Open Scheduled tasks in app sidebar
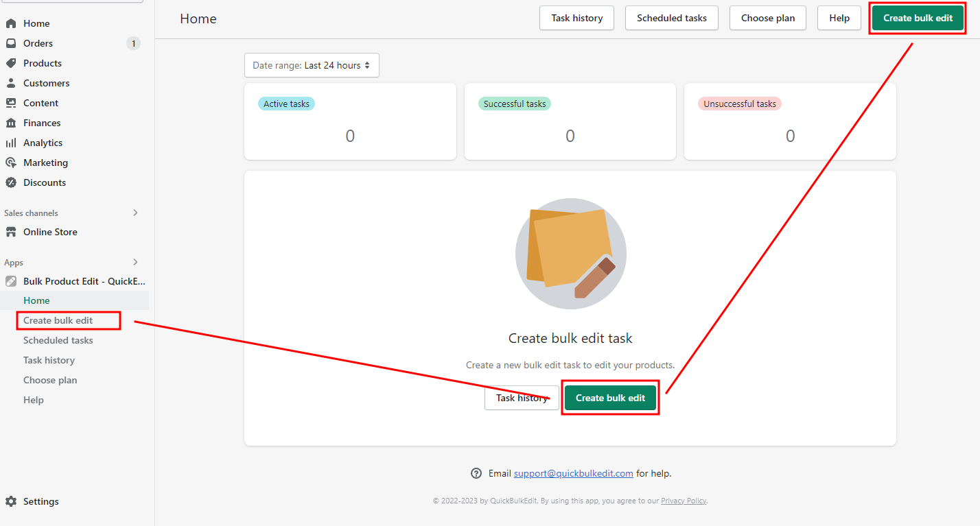Viewport: 980px width, 526px height. pos(58,340)
